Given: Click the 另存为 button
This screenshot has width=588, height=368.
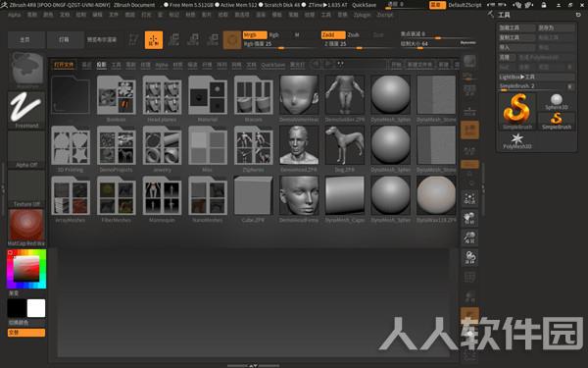Looking at the screenshot, I should (x=556, y=27).
